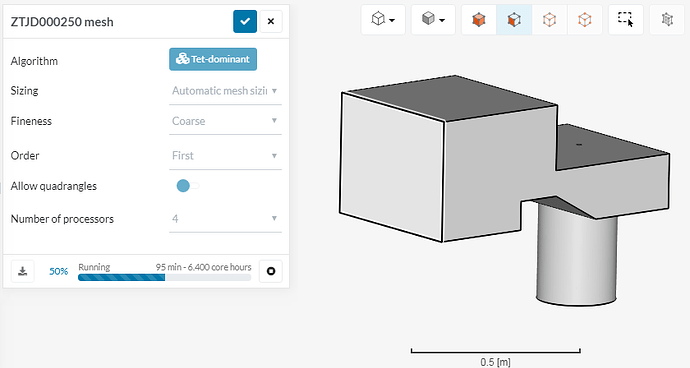690x368 pixels.
Task: Click the cylinder part of the 3D model
Action: coord(576,260)
